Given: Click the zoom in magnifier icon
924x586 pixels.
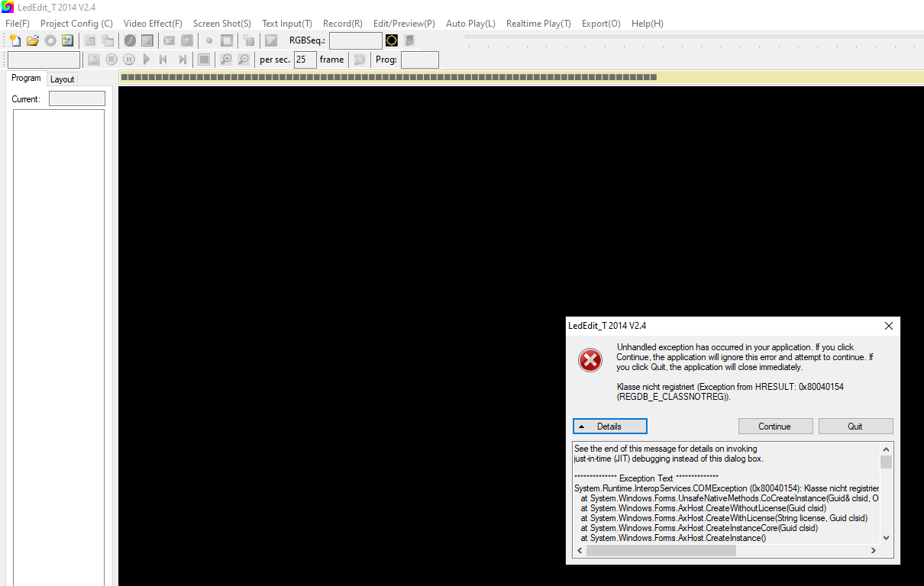Looking at the screenshot, I should (226, 60).
